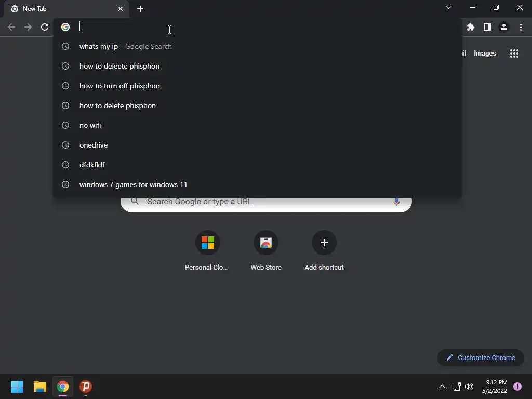Open the Google apps grid

514,54
